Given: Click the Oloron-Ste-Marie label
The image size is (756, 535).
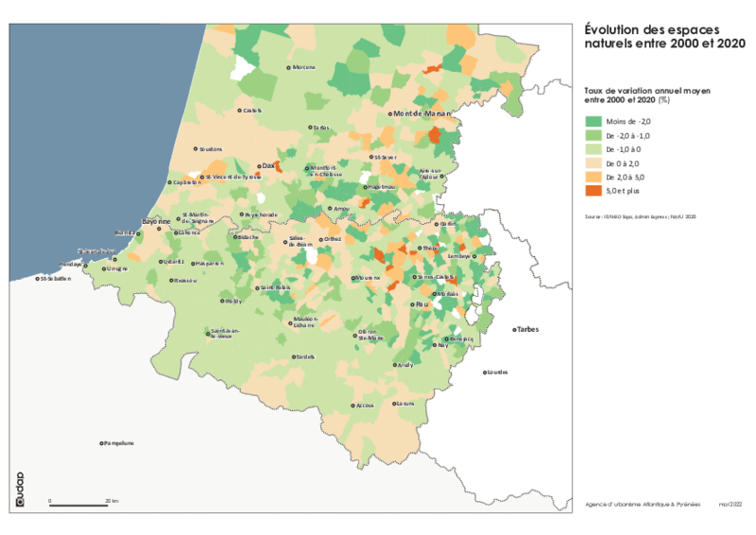Looking at the screenshot, I should (370, 336).
